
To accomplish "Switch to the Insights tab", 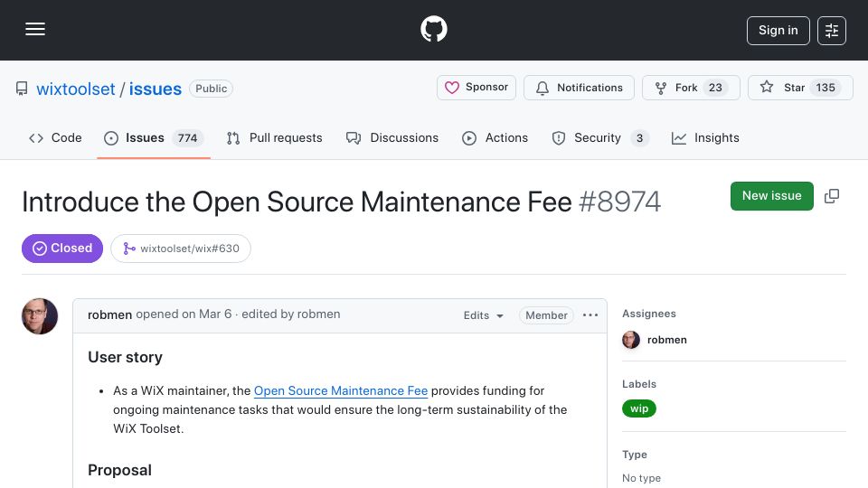I will pyautogui.click(x=705, y=137).
